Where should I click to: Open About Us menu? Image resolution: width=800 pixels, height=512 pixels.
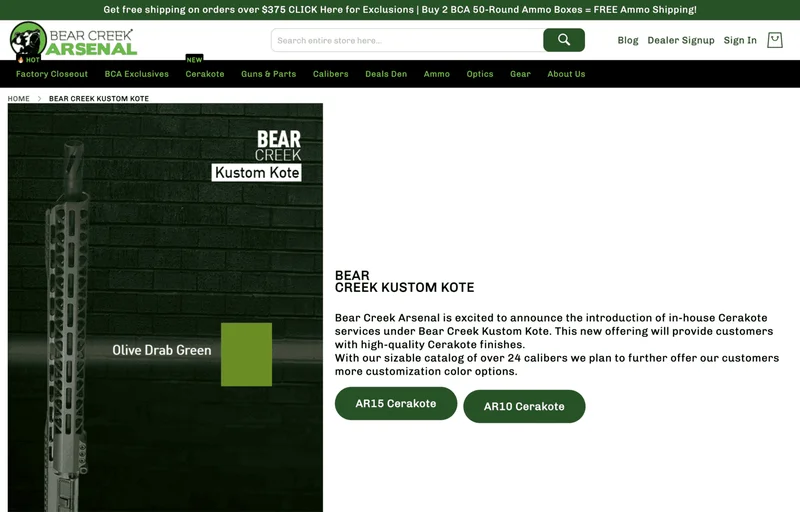[566, 74]
